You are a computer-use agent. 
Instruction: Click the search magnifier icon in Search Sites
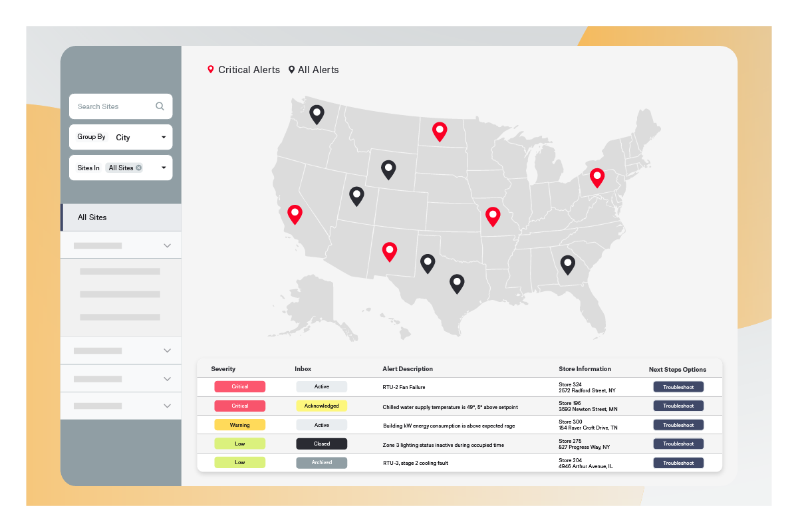(x=160, y=106)
